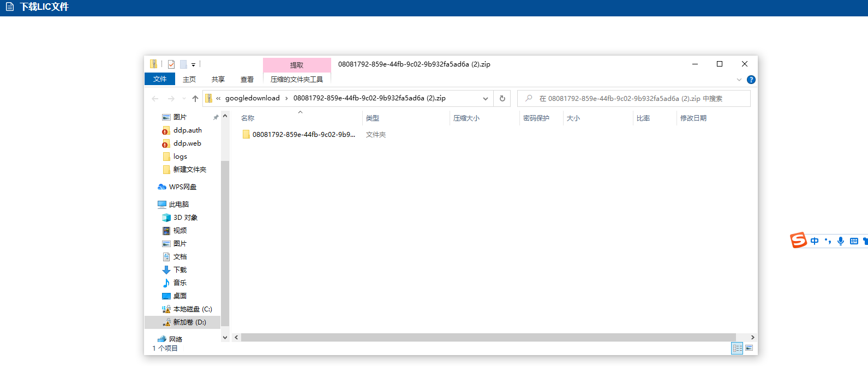Click the horizontal scrollbar in the file list
This screenshot has width=868, height=366.
[488, 338]
